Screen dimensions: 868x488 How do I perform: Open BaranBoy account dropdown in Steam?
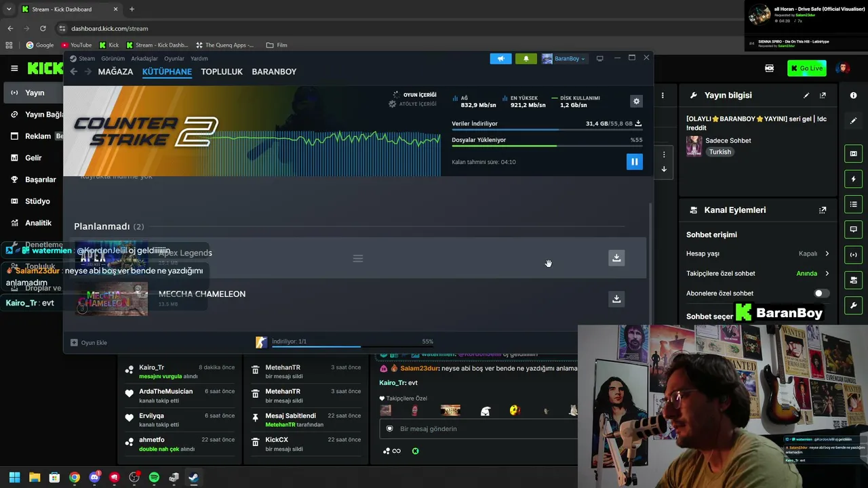pyautogui.click(x=564, y=58)
